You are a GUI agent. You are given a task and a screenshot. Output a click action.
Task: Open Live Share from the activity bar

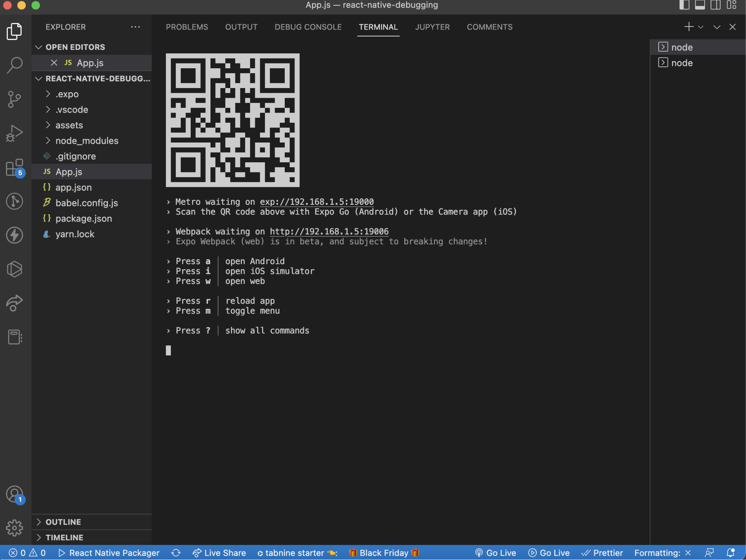tap(14, 303)
